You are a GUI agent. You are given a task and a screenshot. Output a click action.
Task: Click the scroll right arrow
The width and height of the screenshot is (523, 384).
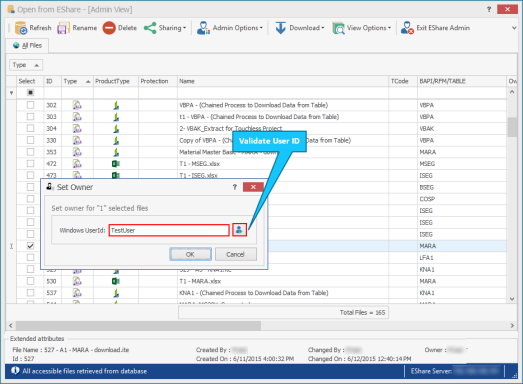512,325
